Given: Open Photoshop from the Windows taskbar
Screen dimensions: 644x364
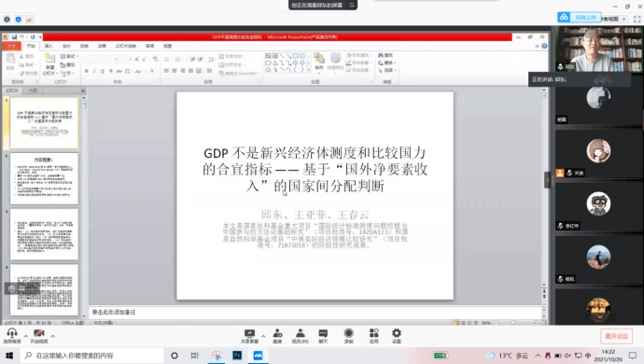Looking at the screenshot, I should point(237,356).
